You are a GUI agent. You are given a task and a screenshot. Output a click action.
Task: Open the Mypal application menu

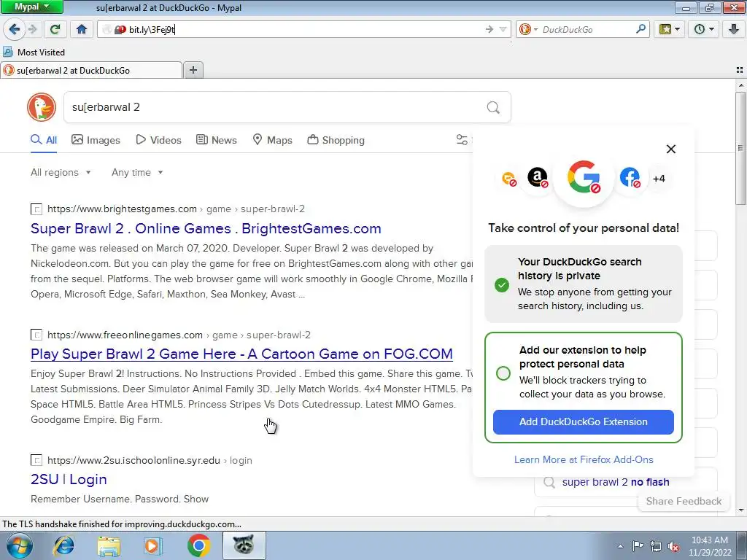click(31, 7)
